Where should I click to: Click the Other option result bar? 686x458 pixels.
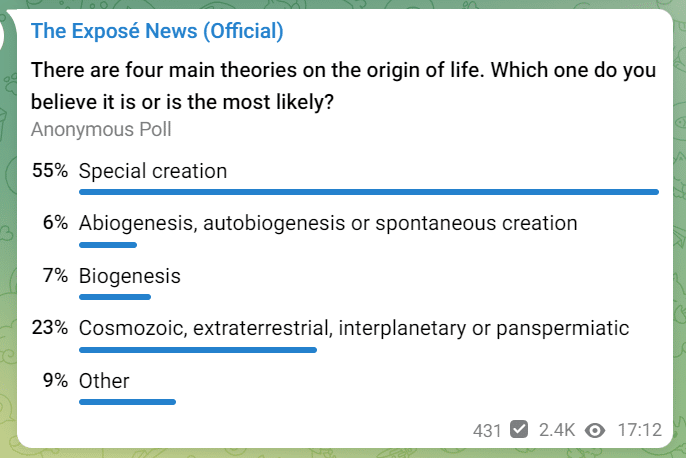127,402
